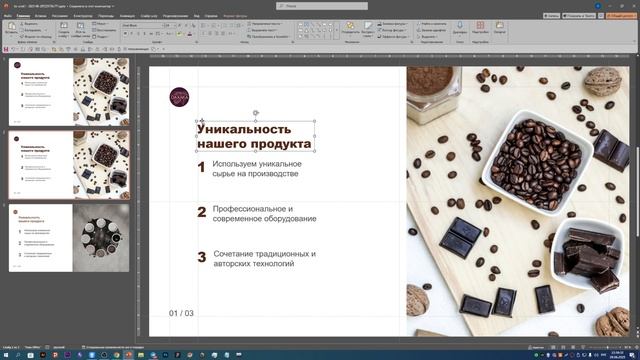Click the Format Painter (Формат по образцу) button

click(36, 37)
